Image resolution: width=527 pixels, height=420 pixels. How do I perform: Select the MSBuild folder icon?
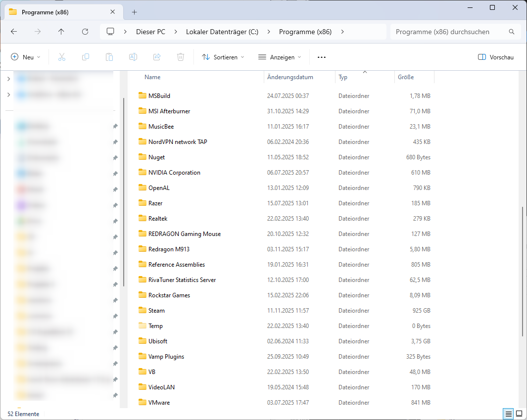pos(143,95)
